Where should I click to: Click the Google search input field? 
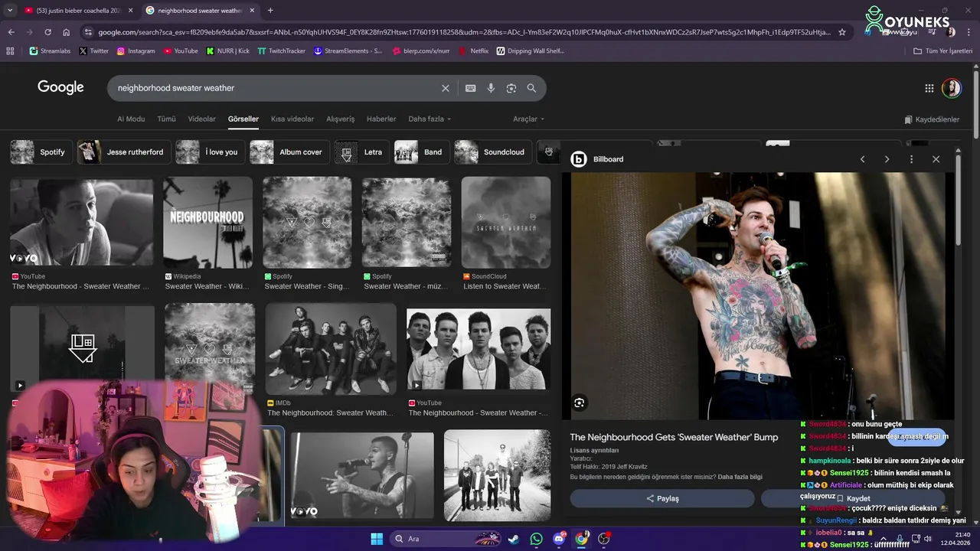(x=276, y=88)
